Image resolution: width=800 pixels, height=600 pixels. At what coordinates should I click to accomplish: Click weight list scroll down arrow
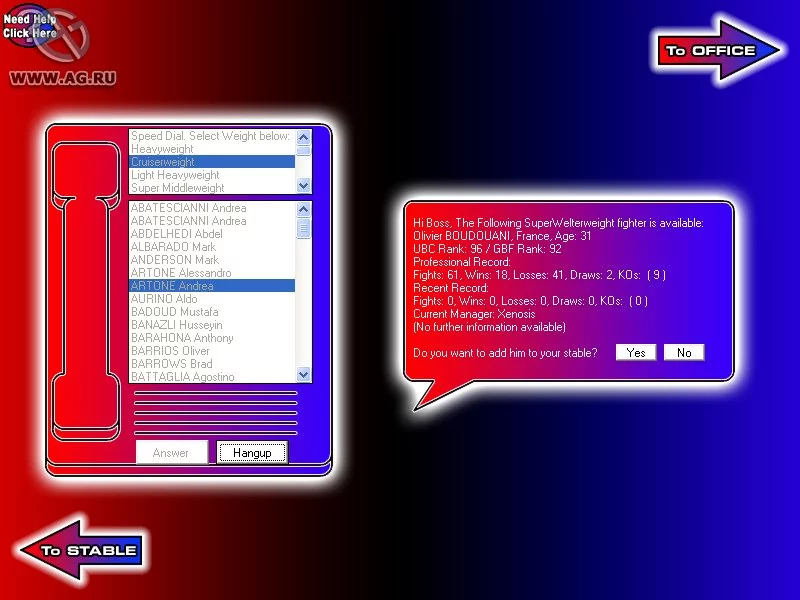click(x=304, y=186)
